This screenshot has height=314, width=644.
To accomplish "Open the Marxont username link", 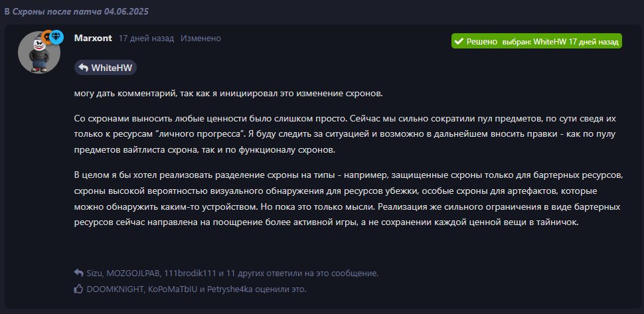I will coord(93,39).
